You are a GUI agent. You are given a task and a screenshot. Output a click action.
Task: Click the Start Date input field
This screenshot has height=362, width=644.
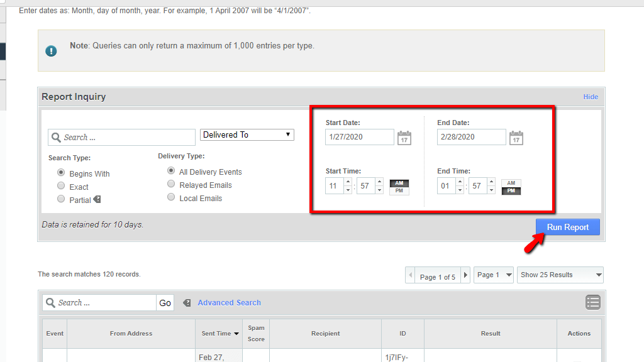coord(359,137)
